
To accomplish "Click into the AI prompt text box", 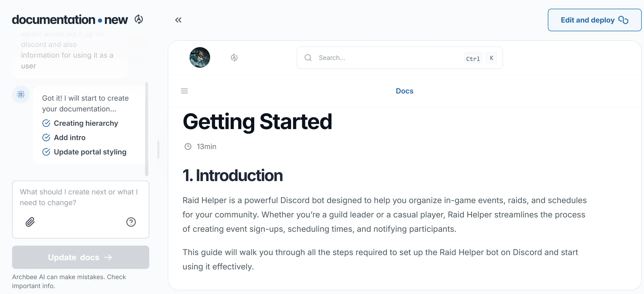I will pos(81,197).
